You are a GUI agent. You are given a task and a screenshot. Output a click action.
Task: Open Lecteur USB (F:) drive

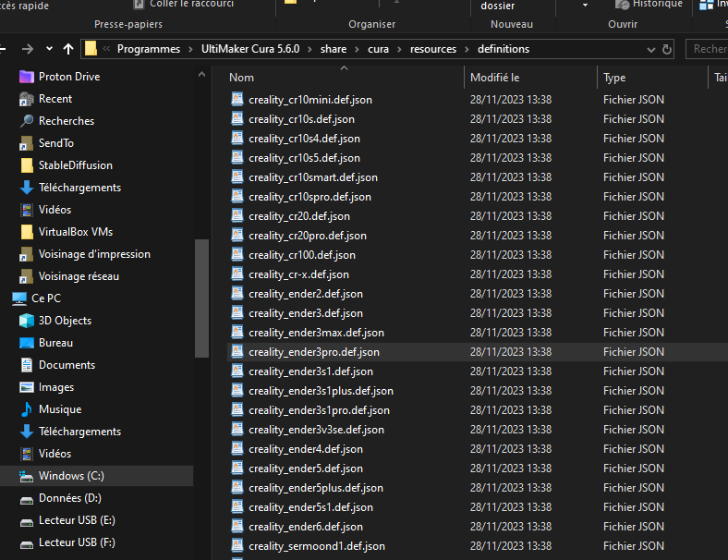[x=77, y=542]
